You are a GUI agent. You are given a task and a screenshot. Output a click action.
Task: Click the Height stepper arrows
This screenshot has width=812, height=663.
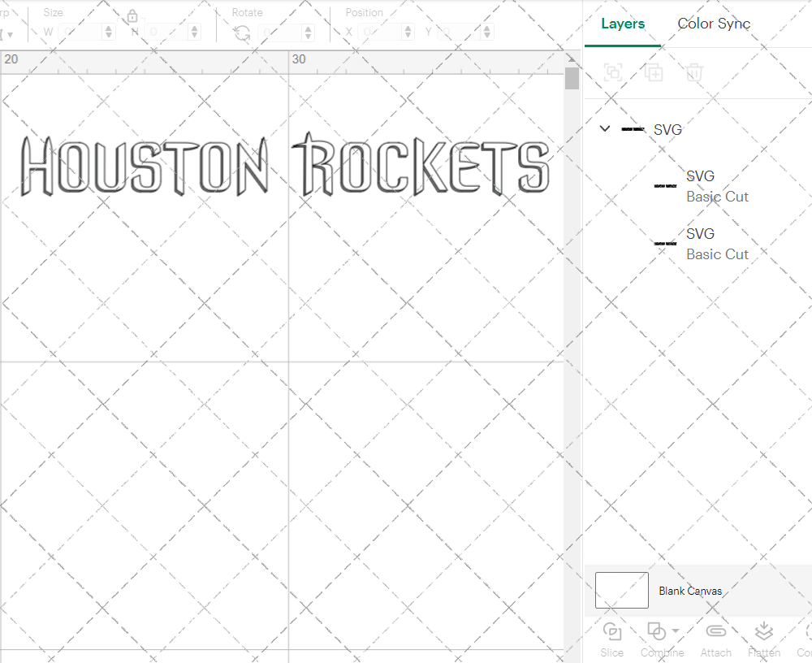tap(195, 32)
